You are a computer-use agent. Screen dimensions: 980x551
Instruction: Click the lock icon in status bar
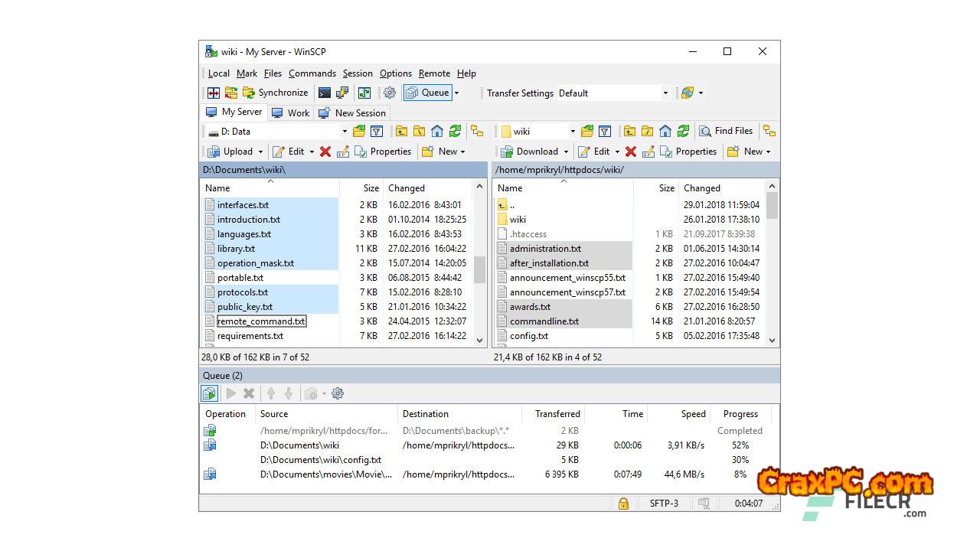pyautogui.click(x=623, y=504)
